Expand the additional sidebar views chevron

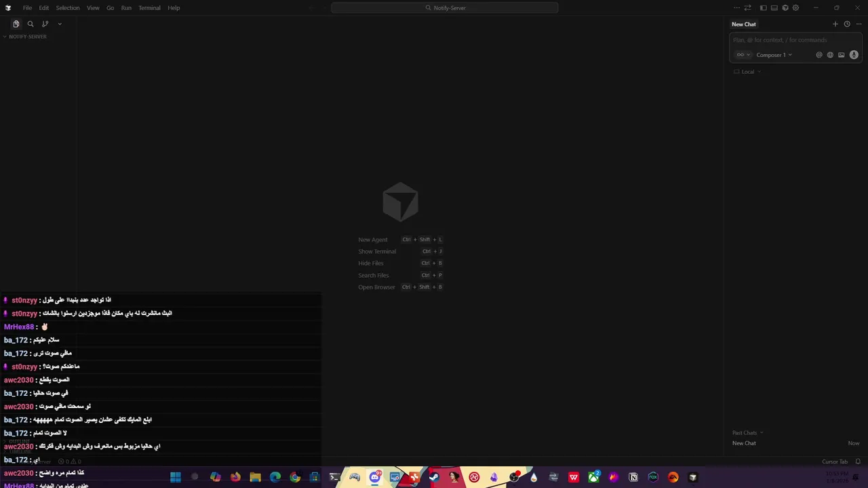click(60, 24)
